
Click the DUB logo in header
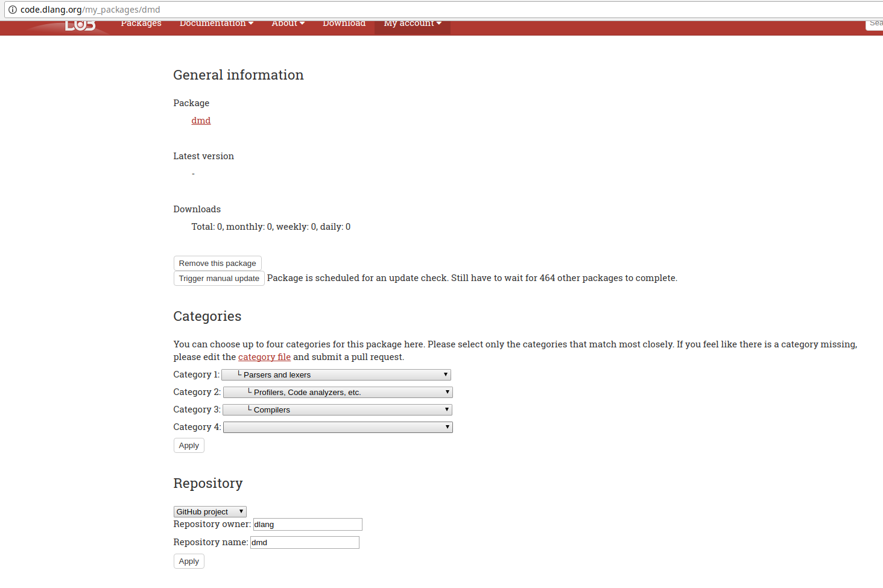point(80,25)
